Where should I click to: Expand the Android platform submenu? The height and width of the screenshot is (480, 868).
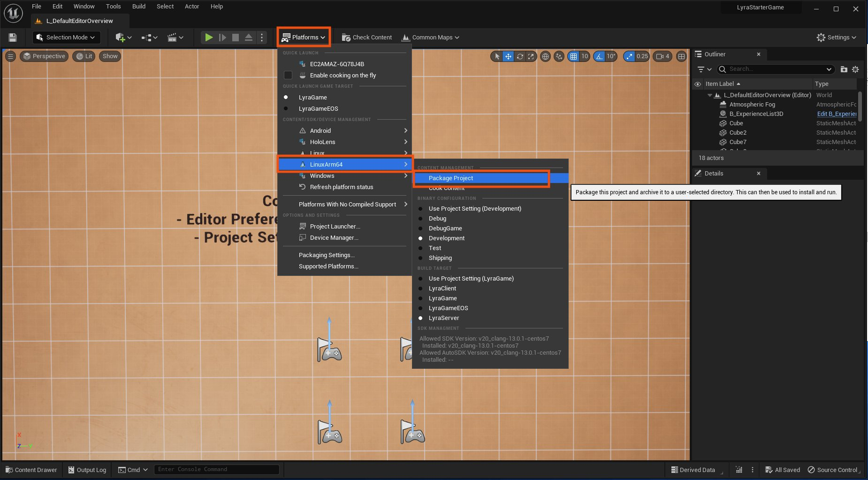coord(344,130)
